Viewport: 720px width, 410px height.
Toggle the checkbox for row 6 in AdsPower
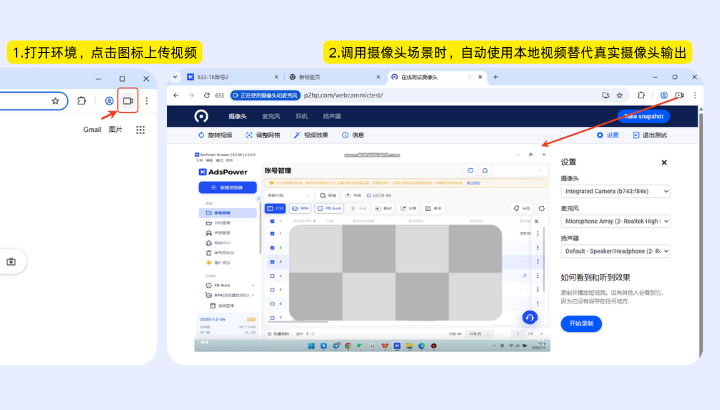(x=272, y=304)
